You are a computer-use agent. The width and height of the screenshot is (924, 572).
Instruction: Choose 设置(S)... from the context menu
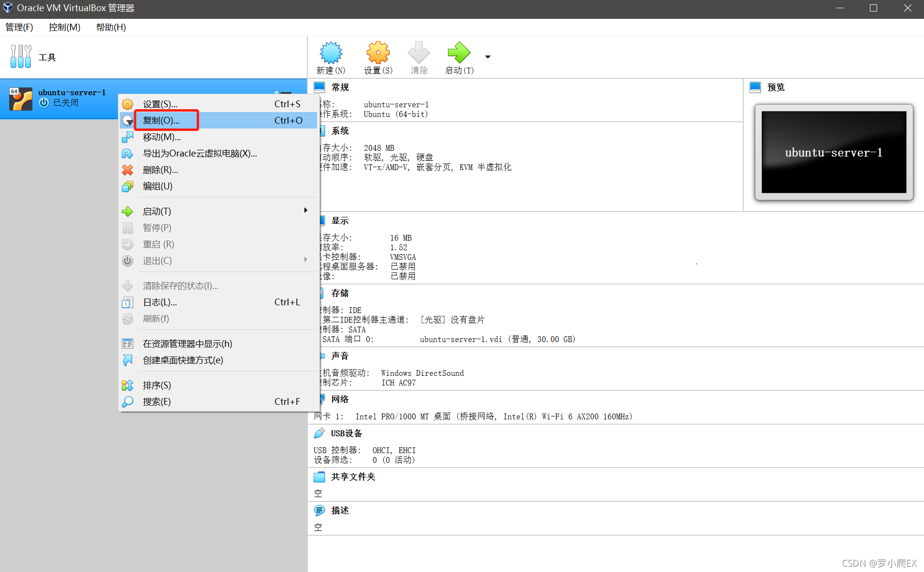point(218,104)
